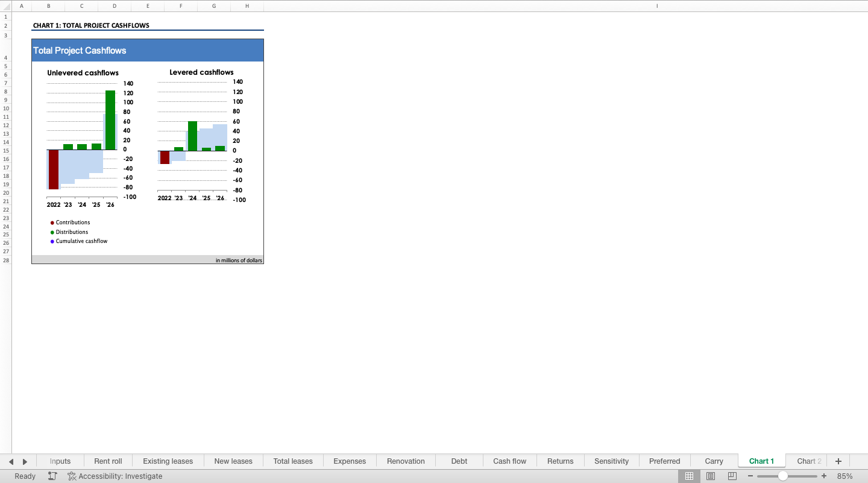This screenshot has width=868, height=483.
Task: Switch to Page Break Preview view
Action: (732, 476)
